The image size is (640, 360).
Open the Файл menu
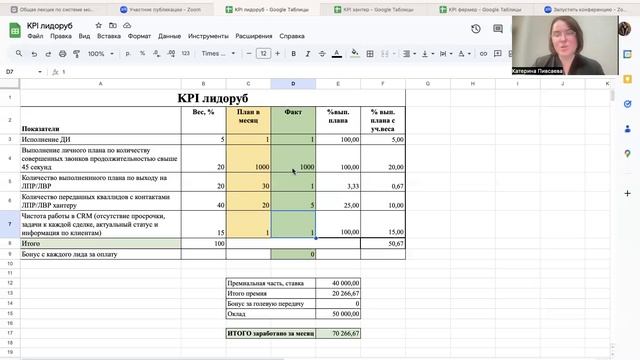(x=35, y=36)
